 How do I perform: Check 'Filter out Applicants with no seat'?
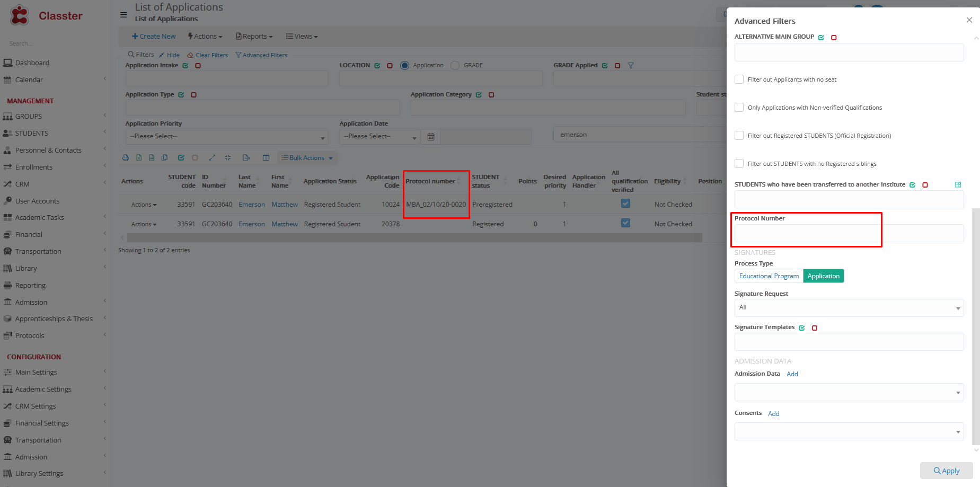point(739,79)
